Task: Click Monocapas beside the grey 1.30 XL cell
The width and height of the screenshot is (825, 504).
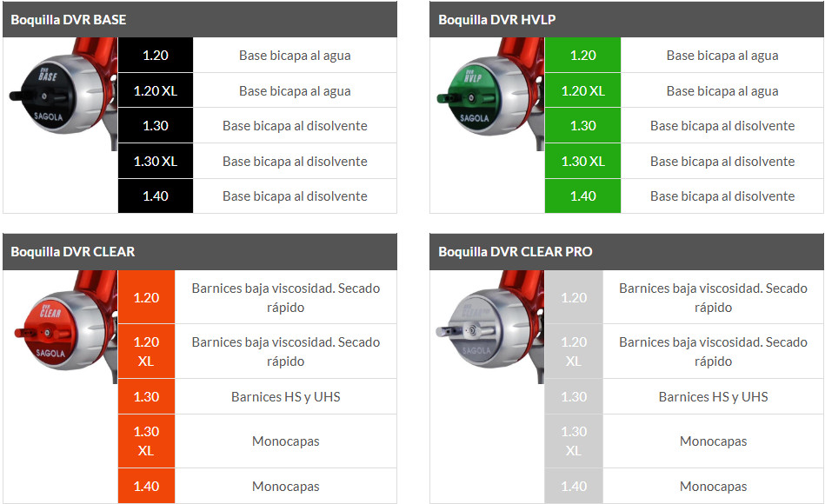Action: coord(714,441)
